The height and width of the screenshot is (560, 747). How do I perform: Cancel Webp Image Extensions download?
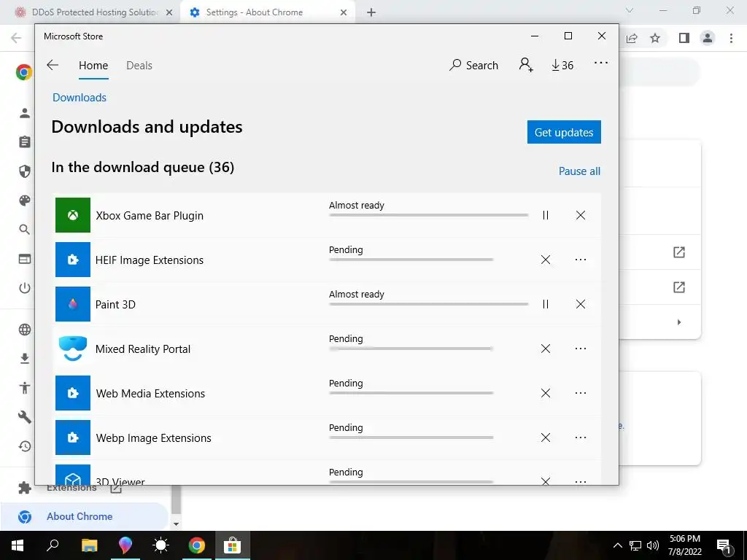pos(546,437)
